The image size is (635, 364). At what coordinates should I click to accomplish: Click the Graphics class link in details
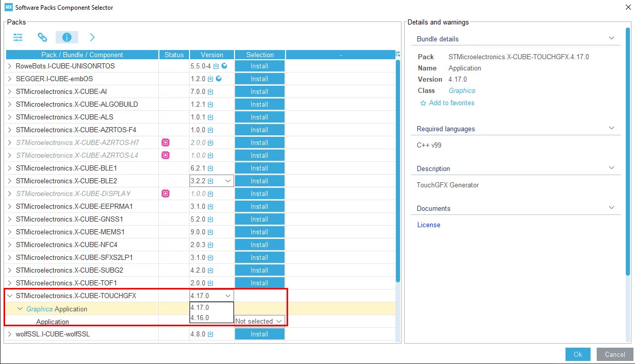[462, 90]
